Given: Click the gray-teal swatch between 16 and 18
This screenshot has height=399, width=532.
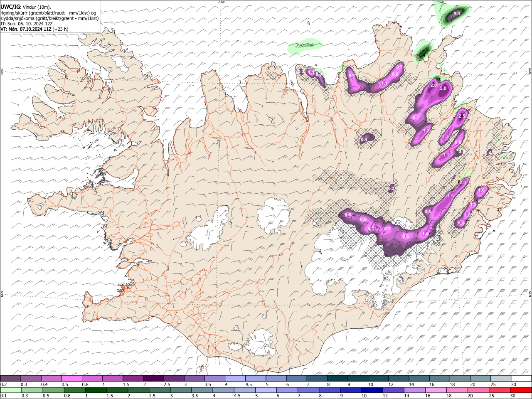Looking at the screenshot, I should [439, 379].
